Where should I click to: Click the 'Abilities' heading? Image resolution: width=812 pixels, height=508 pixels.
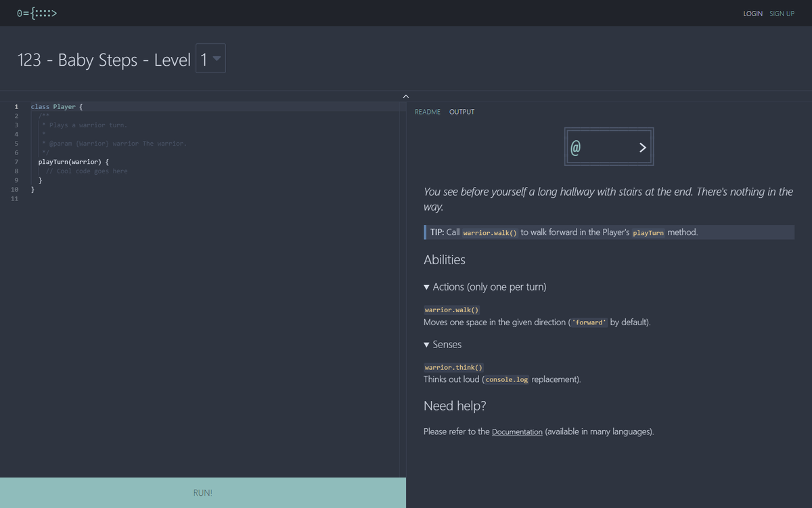click(445, 259)
